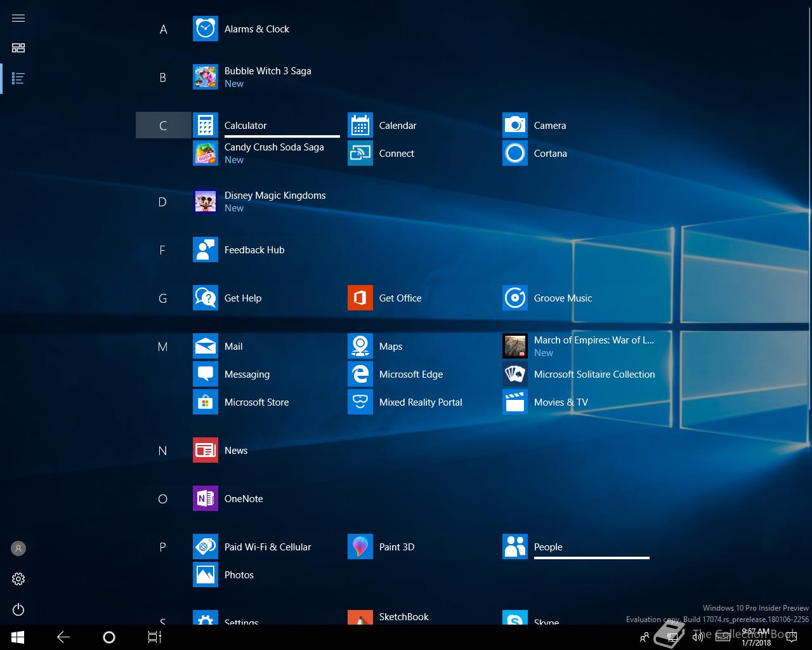Open the Groove Music icon

coord(515,298)
